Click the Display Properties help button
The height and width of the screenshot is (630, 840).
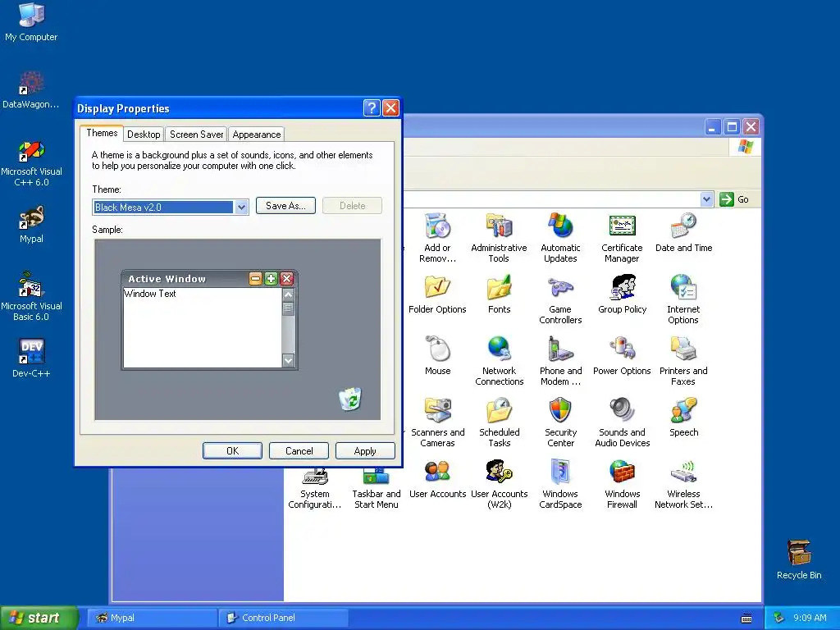pyautogui.click(x=372, y=107)
